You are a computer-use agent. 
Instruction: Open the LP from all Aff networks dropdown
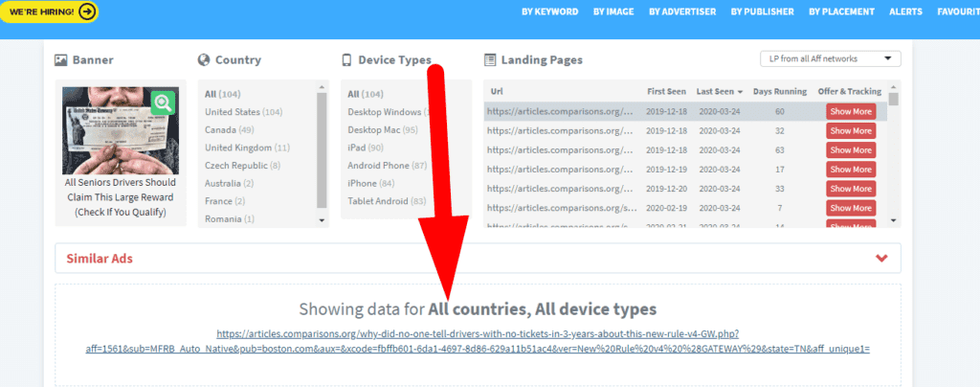(x=830, y=58)
